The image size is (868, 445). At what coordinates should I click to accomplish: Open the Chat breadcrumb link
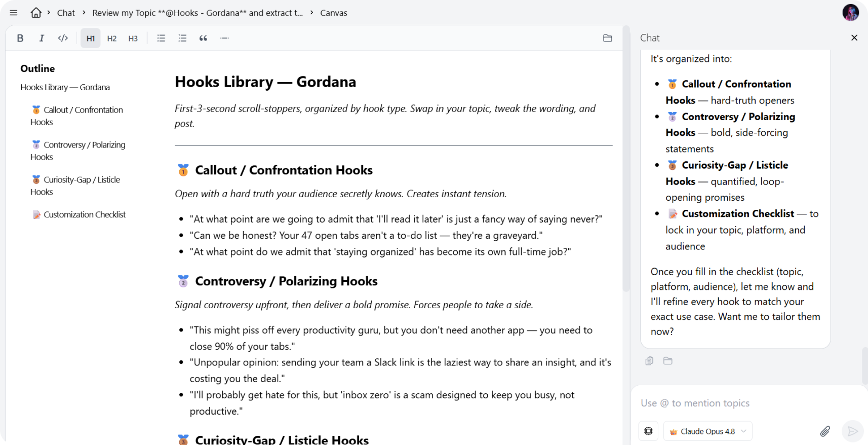[66, 13]
